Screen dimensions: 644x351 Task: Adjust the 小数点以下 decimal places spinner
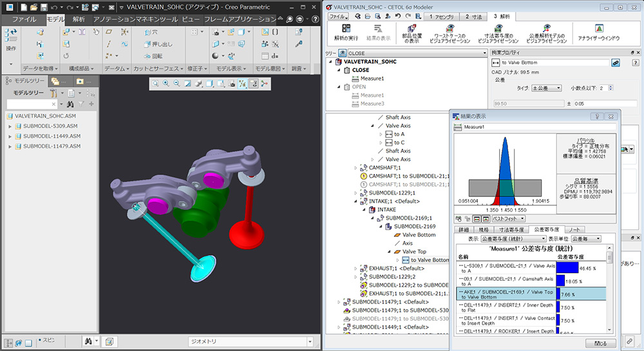[611, 88]
